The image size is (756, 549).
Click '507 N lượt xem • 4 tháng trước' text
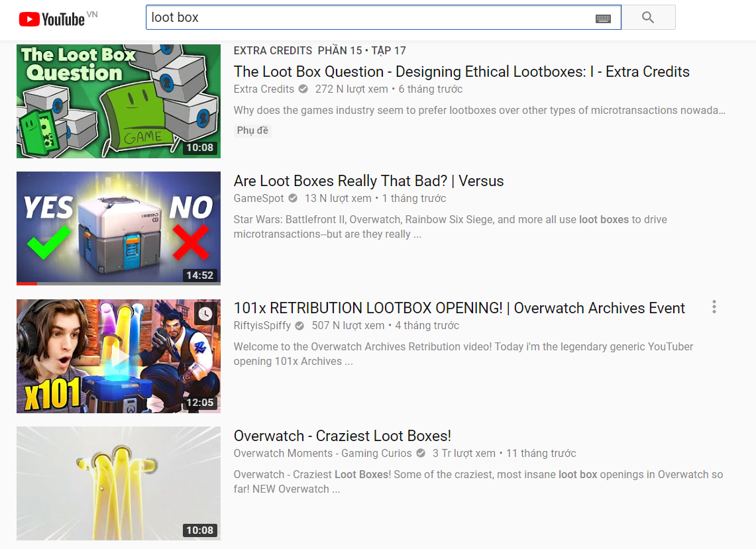pyautogui.click(x=385, y=325)
